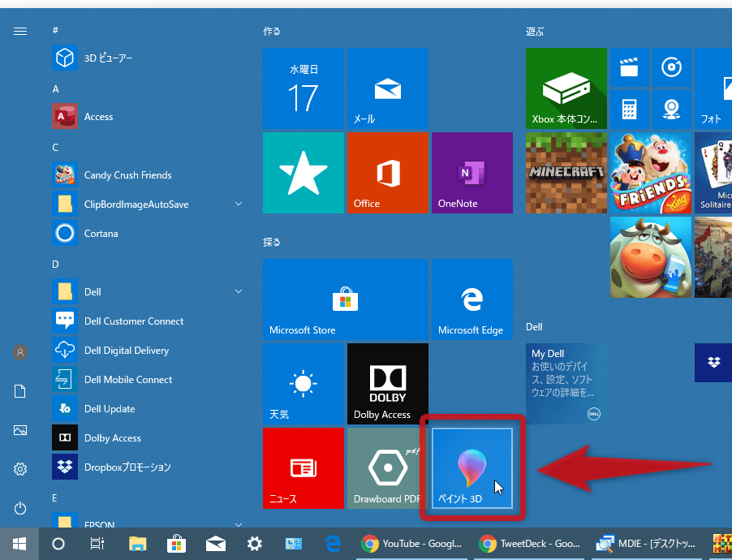Viewport: 732px width, 560px height.
Task: Open the Mail tile
Action: point(387,88)
